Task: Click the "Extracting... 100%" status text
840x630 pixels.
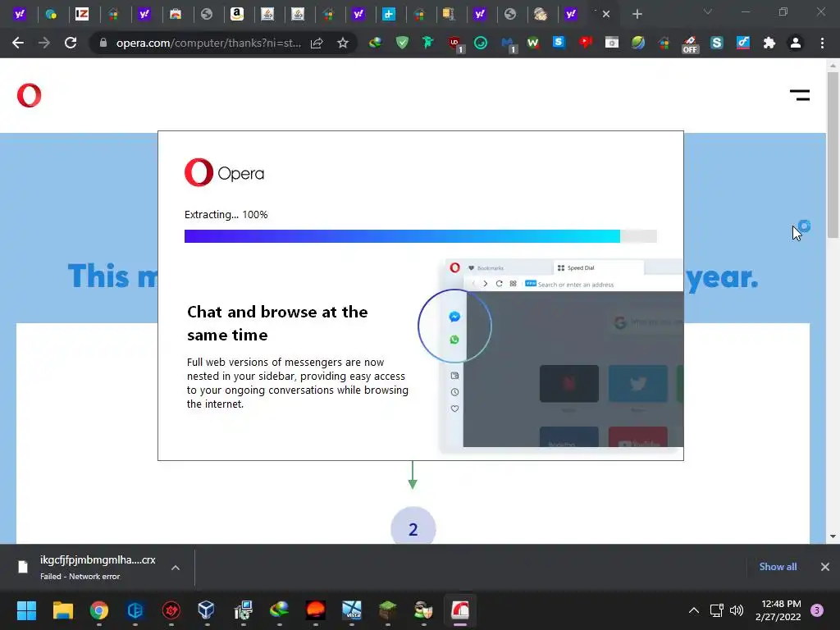Action: tap(226, 215)
